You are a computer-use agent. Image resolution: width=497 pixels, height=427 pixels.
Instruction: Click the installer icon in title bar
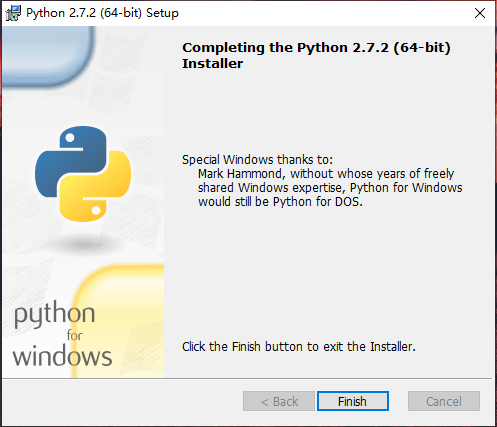[13, 13]
